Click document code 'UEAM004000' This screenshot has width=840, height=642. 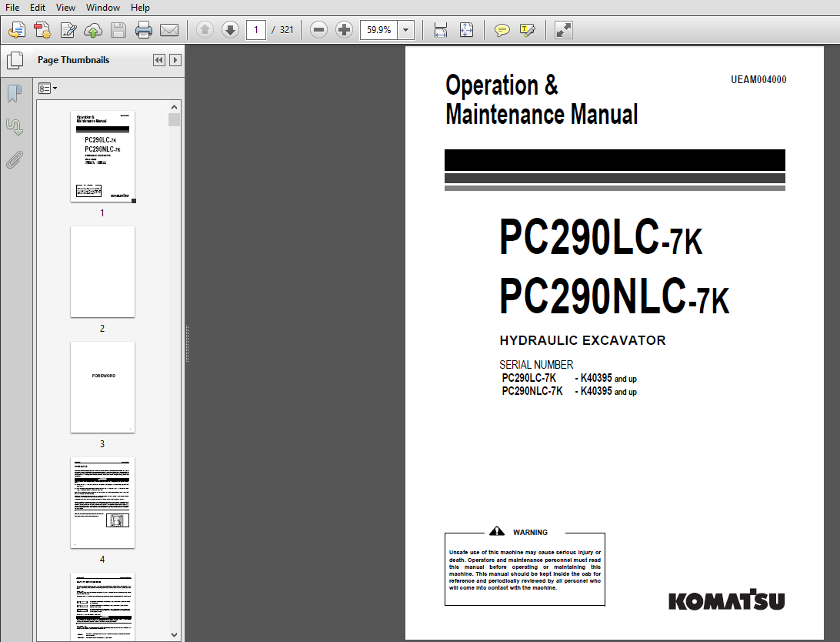pyautogui.click(x=758, y=79)
